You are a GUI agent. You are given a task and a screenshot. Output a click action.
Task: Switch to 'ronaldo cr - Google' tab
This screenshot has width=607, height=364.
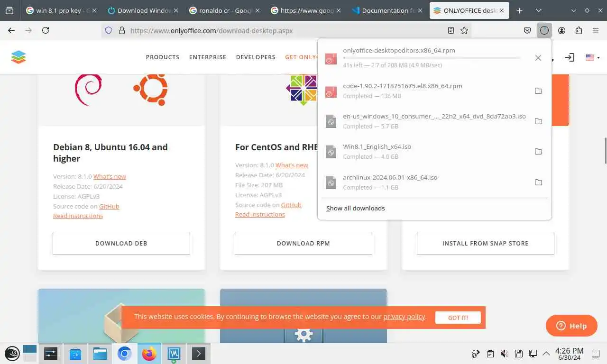(224, 10)
